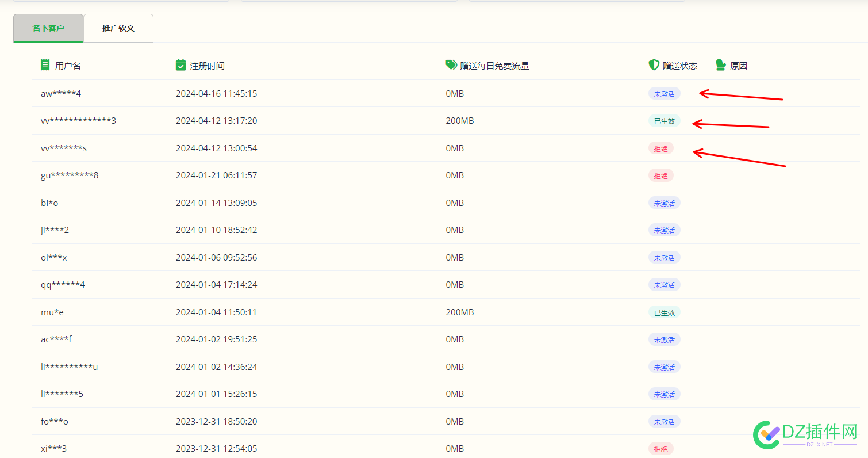This screenshot has width=868, height=458.
Task: Click the 拒绝 badge for xi***3
Action: [x=661, y=449]
